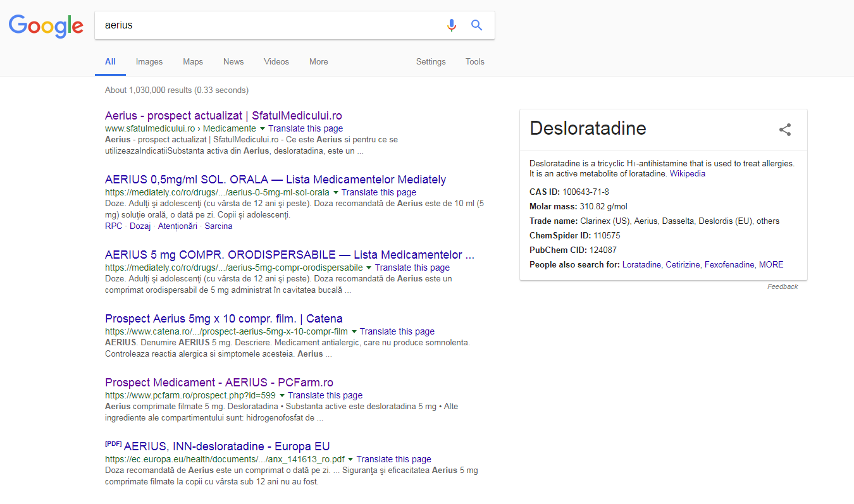This screenshot has height=504, width=854.
Task: Open search Settings menu
Action: 431,62
